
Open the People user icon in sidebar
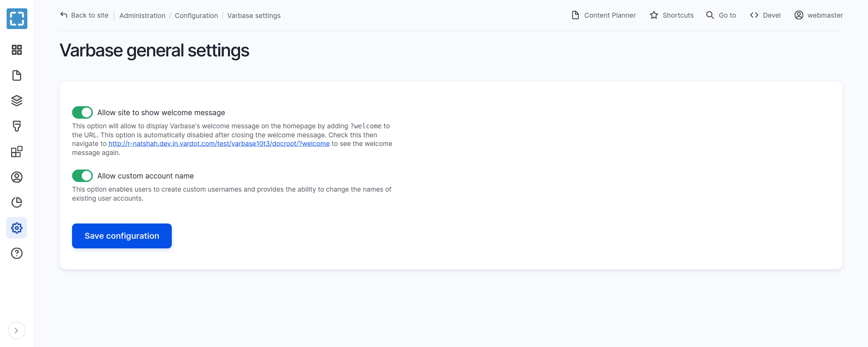(x=17, y=177)
